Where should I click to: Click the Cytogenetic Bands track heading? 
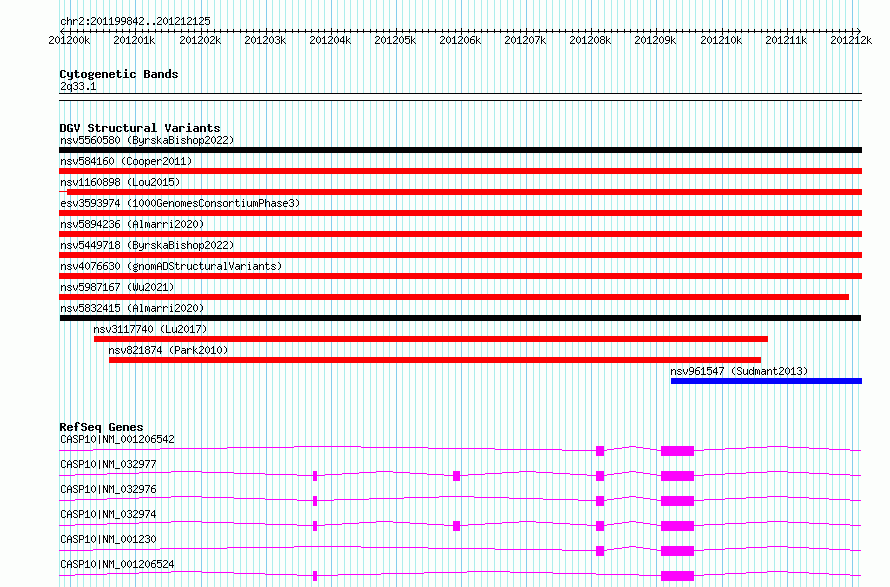119,74
